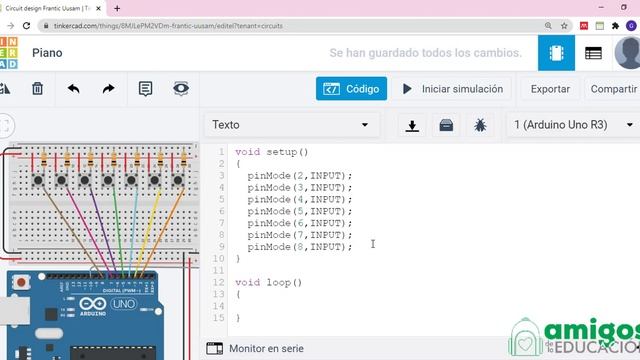Viewport: 640px width, 360px height.
Task: Undo the last action arrow
Action: (x=73, y=89)
